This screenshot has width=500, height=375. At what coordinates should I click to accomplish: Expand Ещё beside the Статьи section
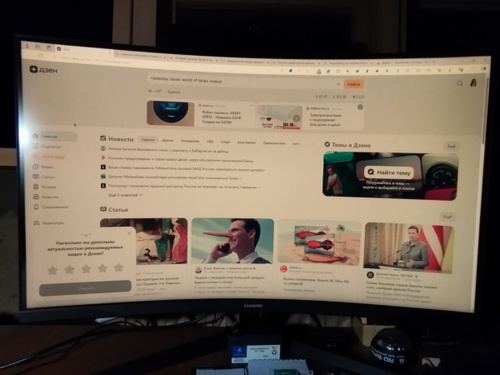447,217
